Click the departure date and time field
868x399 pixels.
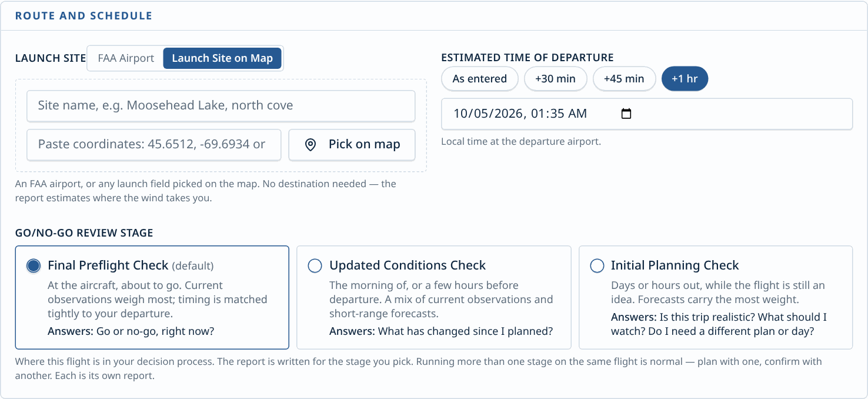[x=647, y=114]
